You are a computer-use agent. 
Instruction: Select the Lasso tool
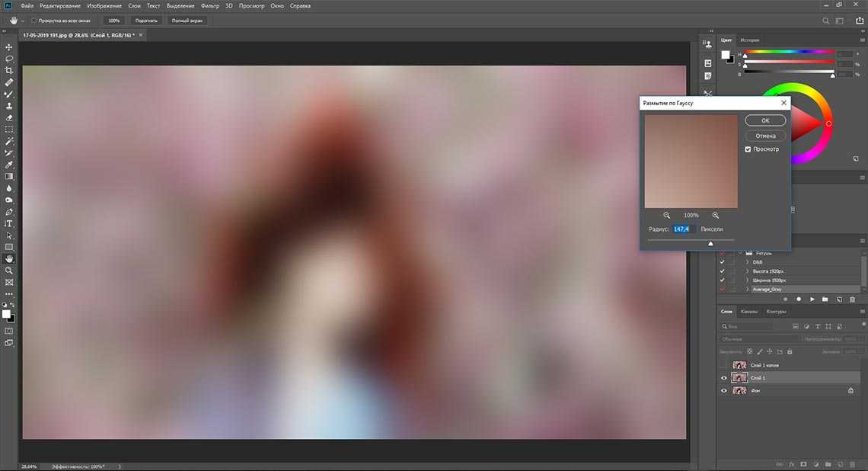9,59
